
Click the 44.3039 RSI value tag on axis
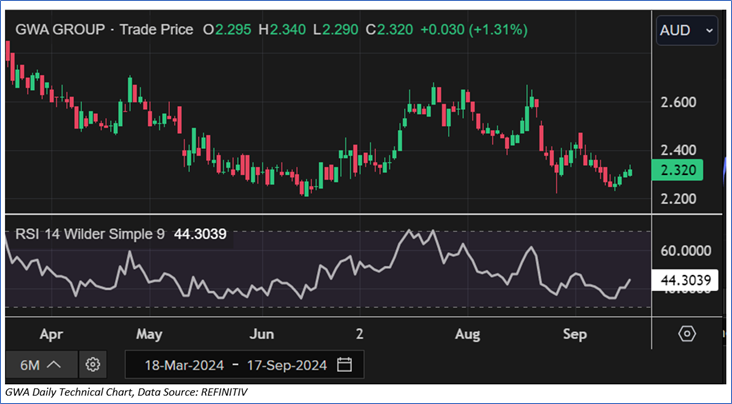click(685, 281)
